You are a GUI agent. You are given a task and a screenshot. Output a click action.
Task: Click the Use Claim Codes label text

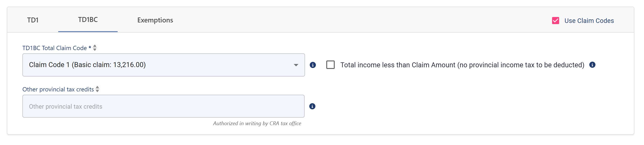(589, 21)
